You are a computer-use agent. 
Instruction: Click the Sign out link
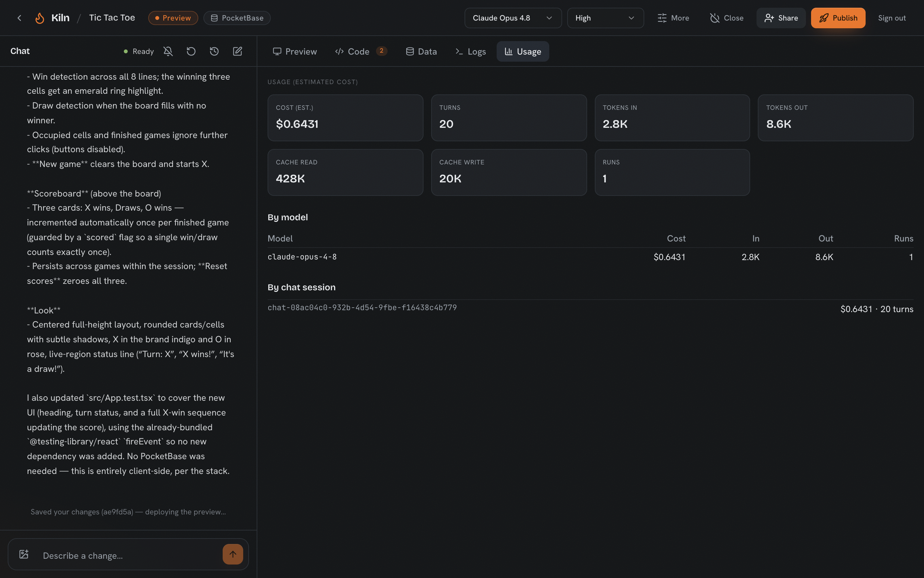(x=892, y=18)
